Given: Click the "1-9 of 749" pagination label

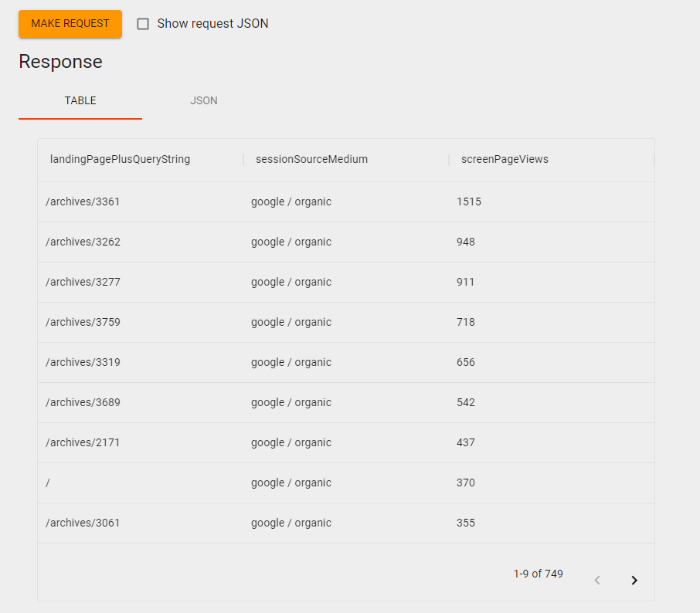Looking at the screenshot, I should point(538,574).
